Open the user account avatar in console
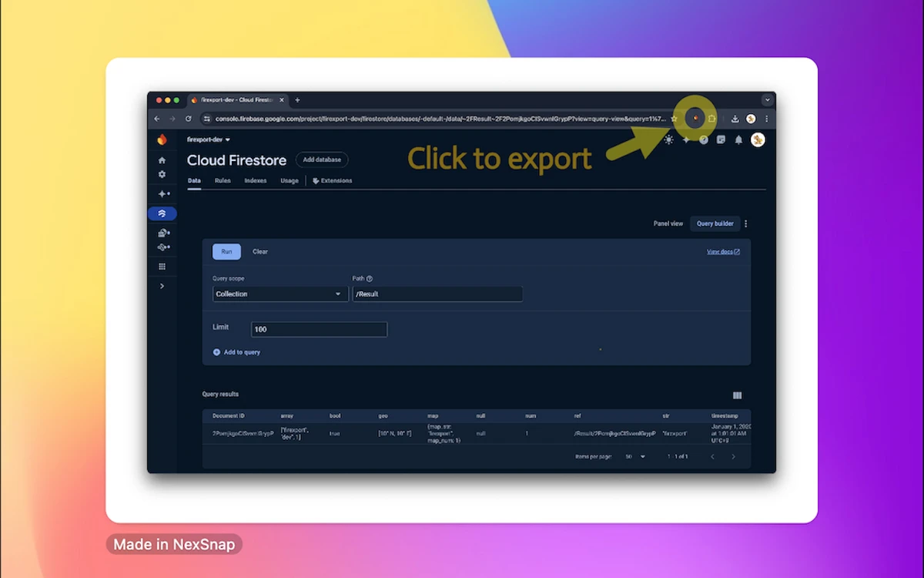The width and height of the screenshot is (924, 578). (758, 139)
